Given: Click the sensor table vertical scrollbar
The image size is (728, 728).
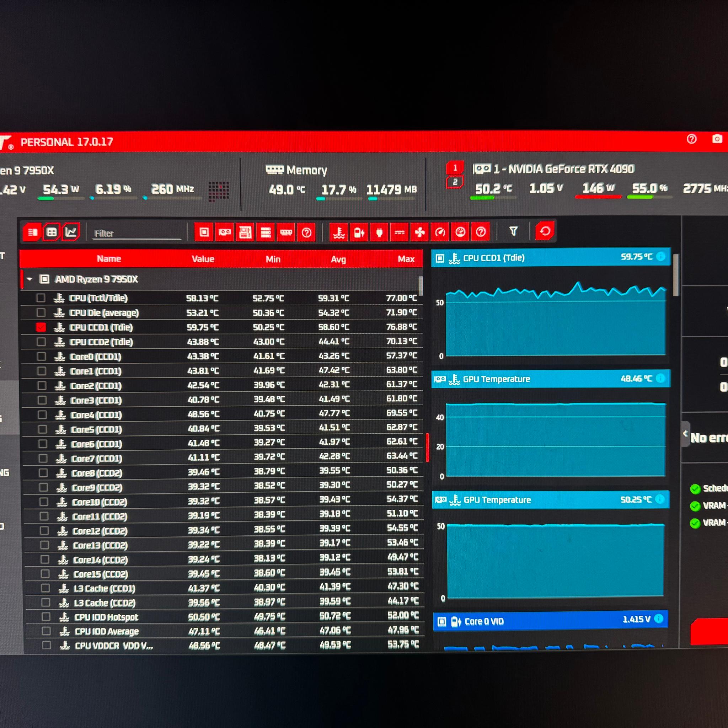Looking at the screenshot, I should 421,287.
